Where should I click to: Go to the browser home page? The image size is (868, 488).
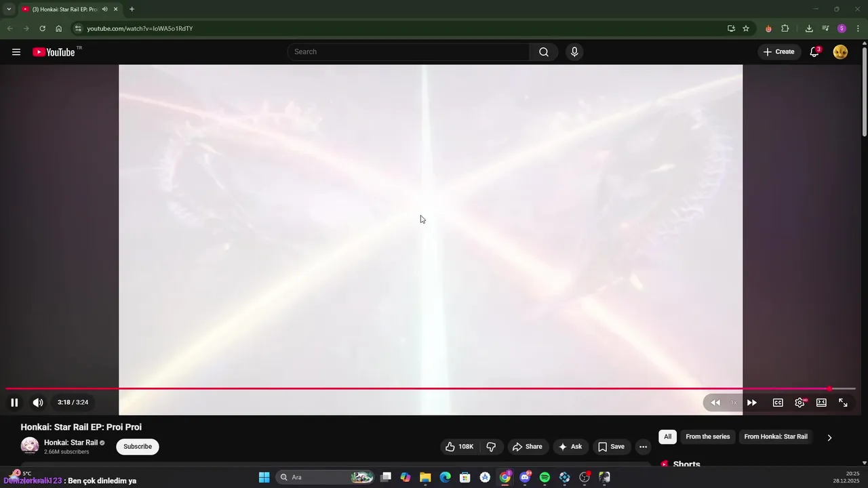(58, 28)
